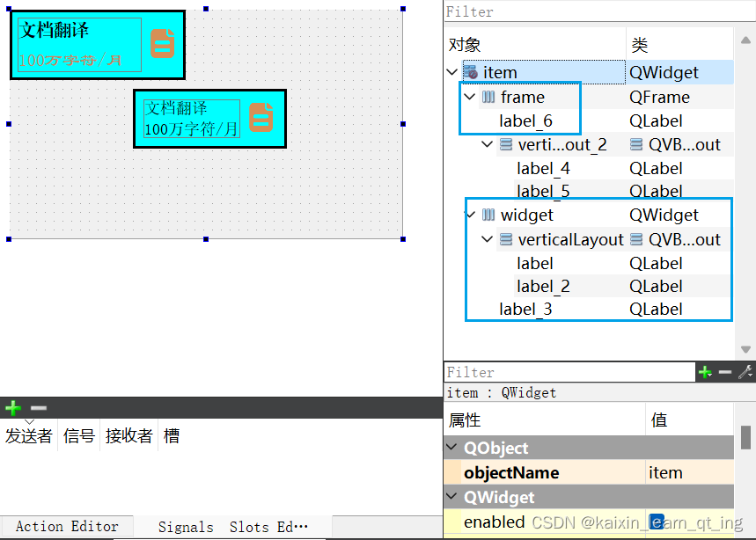Screen dimensions: 756x540
Task: Click the property editor Filter field
Action: click(563, 372)
